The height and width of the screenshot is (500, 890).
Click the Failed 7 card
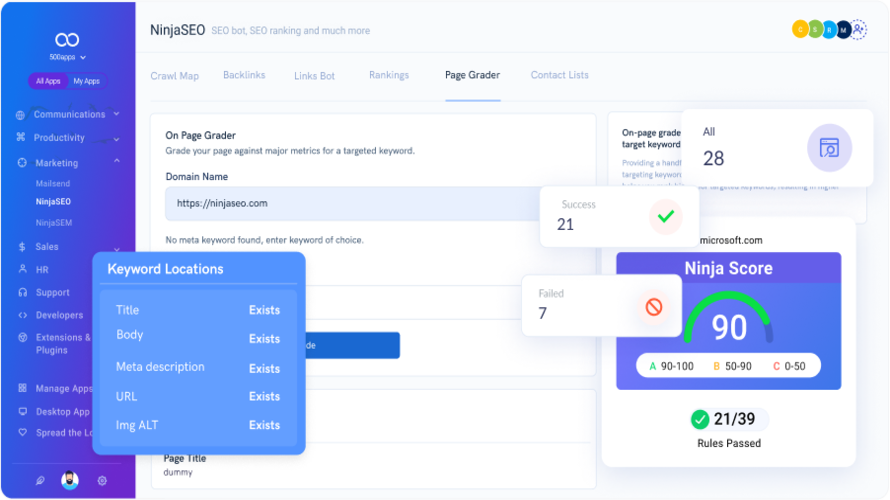[602, 306]
